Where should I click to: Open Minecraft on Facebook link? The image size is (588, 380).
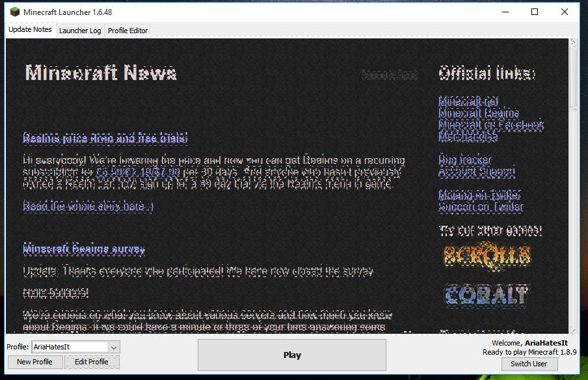[491, 124]
